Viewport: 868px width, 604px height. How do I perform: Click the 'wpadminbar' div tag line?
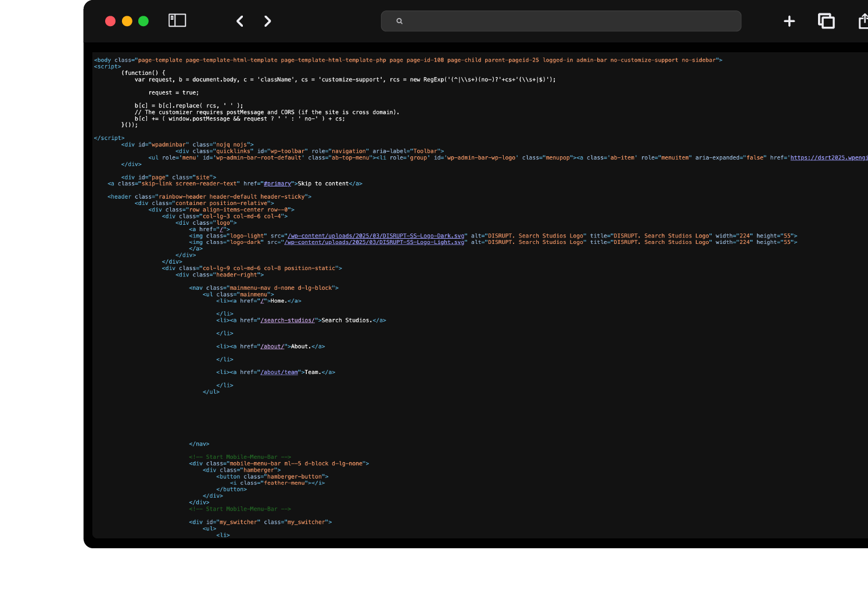pos(188,145)
